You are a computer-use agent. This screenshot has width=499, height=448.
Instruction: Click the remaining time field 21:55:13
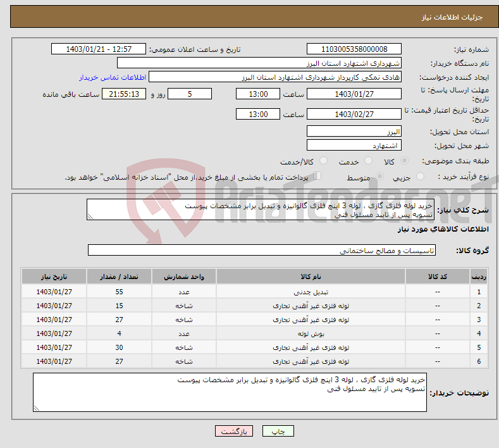click(x=124, y=94)
